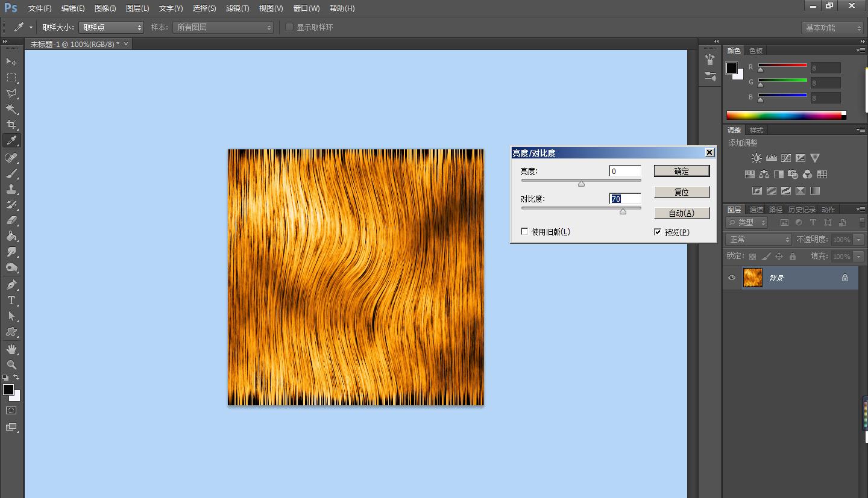The width and height of the screenshot is (868, 498).
Task: Click the 确定 button
Action: coord(681,171)
